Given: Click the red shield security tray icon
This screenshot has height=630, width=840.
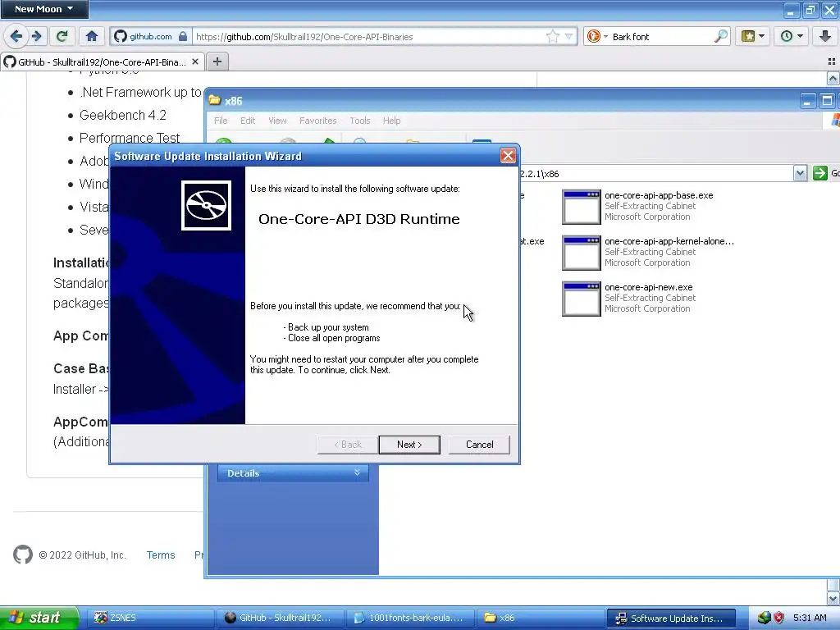Looking at the screenshot, I should [779, 618].
